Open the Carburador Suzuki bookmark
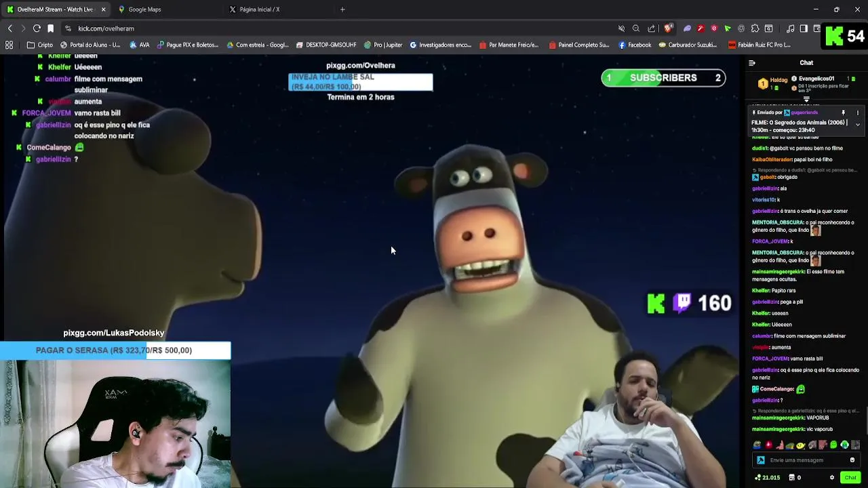Screen dimensions: 868x488 pyautogui.click(x=688, y=45)
